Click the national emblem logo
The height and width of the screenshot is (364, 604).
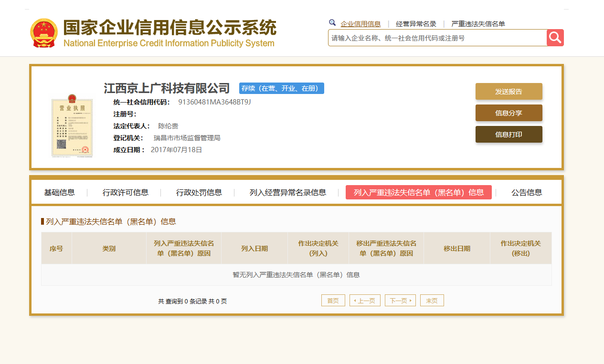click(x=43, y=33)
